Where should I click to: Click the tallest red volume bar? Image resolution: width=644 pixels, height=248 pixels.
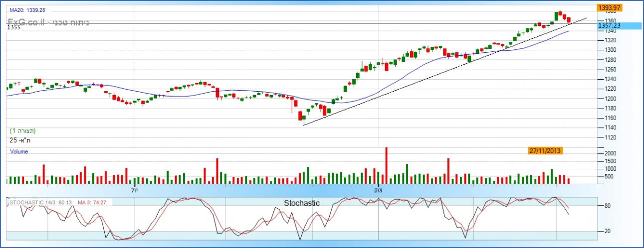(x=386, y=165)
